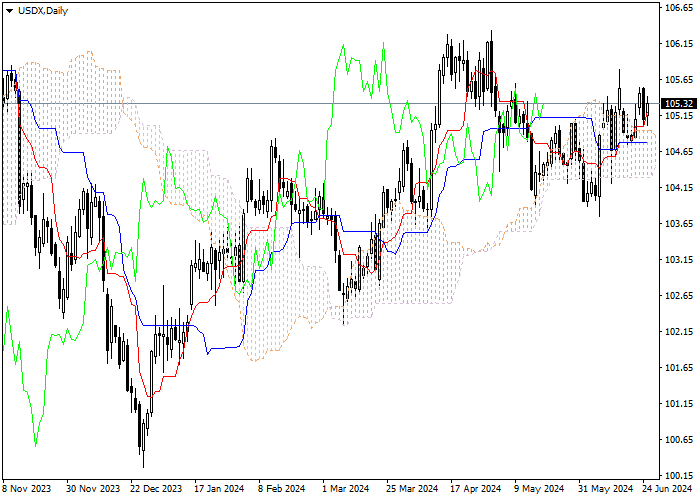
Task: Click the 17 Apr 2024 date label
Action: 476,489
